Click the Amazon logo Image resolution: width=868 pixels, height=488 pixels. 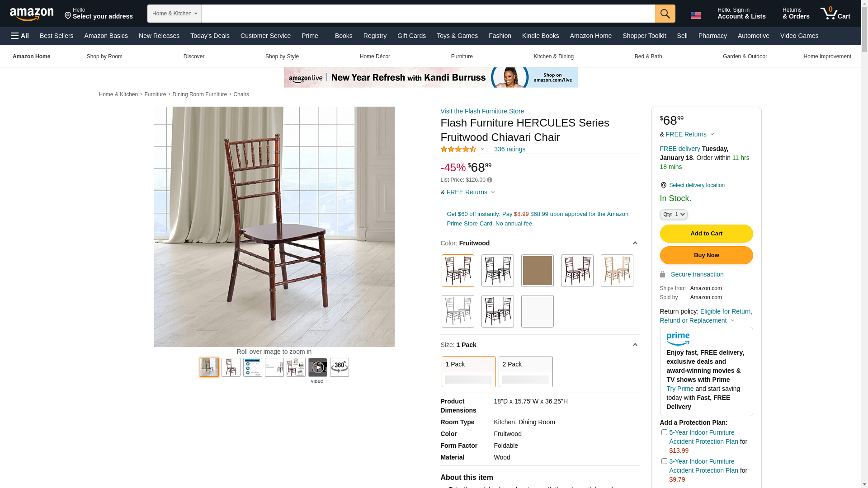tap(32, 14)
